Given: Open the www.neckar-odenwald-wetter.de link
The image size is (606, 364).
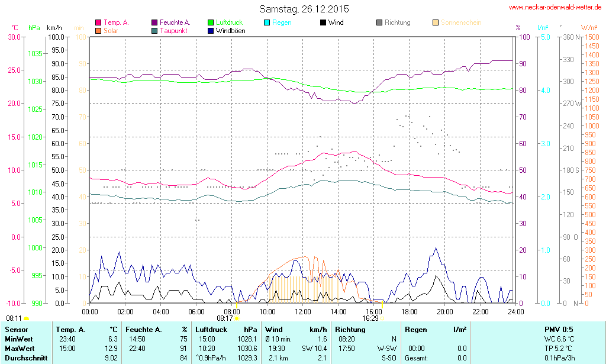Looking at the screenshot, I should click(x=556, y=8).
